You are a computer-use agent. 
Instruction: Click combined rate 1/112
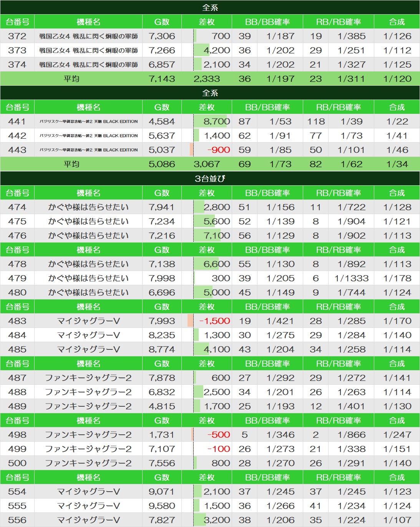(397, 50)
